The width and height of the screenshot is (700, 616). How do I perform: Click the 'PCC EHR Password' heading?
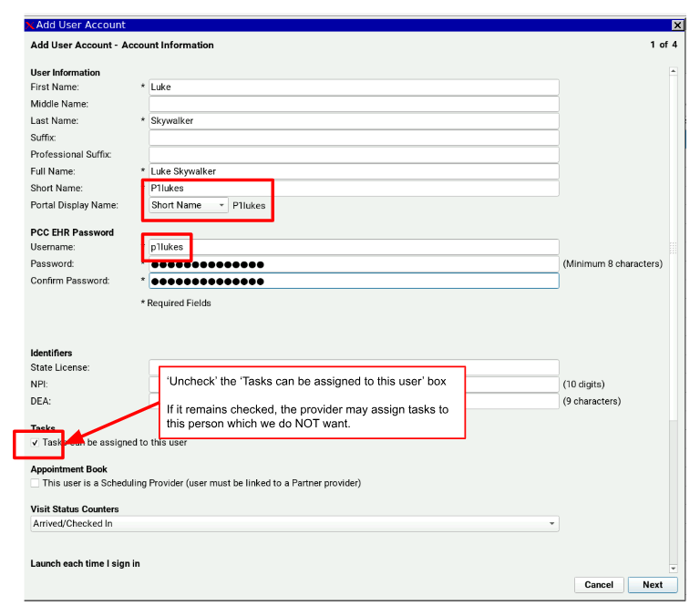[72, 232]
